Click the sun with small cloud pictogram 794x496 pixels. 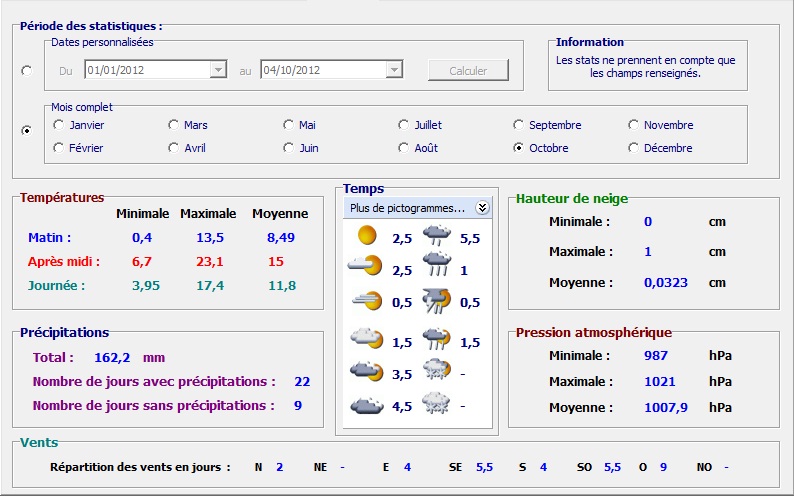(x=365, y=266)
